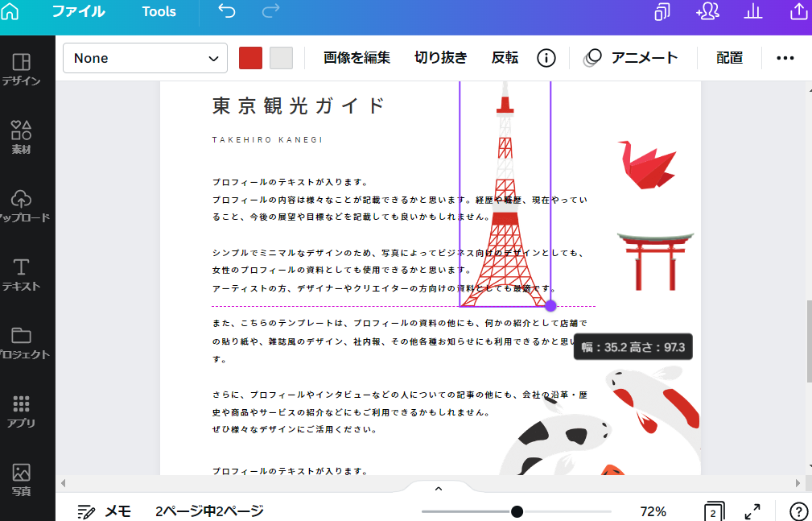Viewport: 812px width, 521px height.
Task: Click the purple resize handle
Action: coord(550,306)
